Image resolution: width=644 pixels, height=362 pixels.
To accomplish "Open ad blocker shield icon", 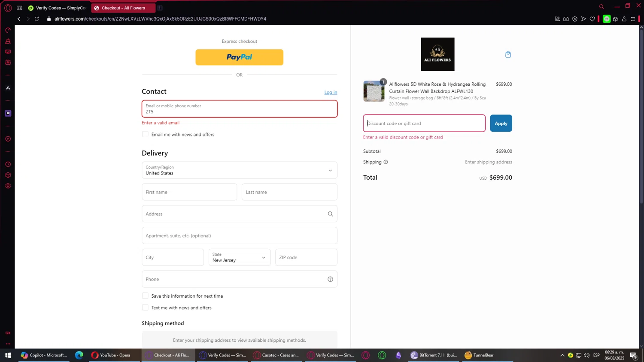I will coord(575,19).
